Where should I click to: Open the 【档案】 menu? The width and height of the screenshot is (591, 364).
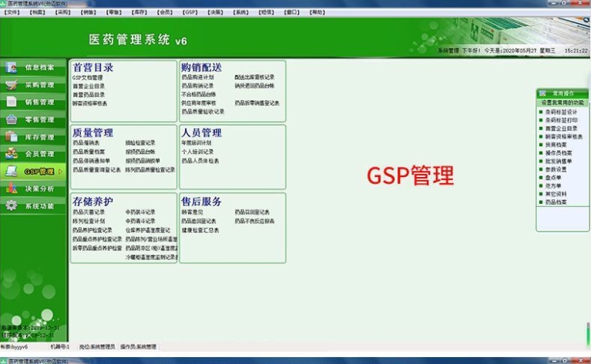pos(37,12)
